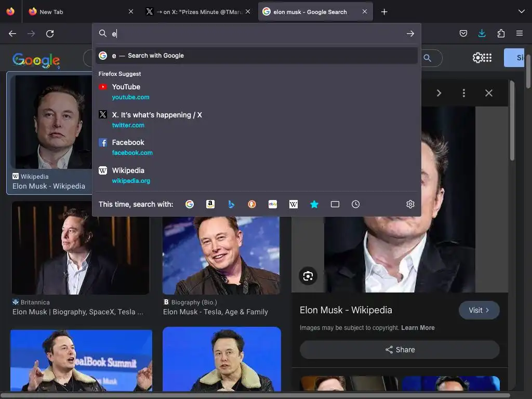Open Save to Pocket
This screenshot has height=399, width=532.
463,33
